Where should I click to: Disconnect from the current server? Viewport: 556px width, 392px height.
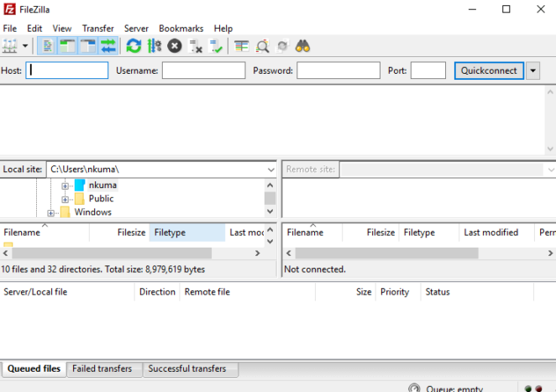(196, 46)
